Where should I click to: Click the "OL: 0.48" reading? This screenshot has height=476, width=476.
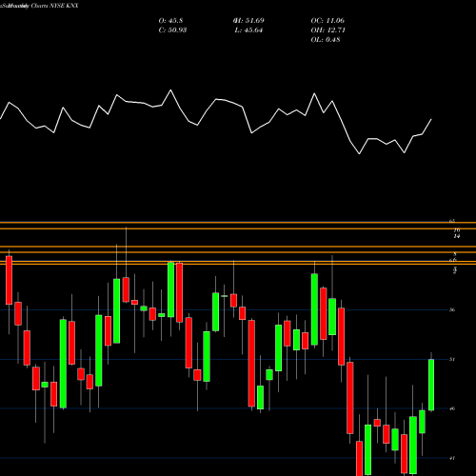(x=326, y=40)
